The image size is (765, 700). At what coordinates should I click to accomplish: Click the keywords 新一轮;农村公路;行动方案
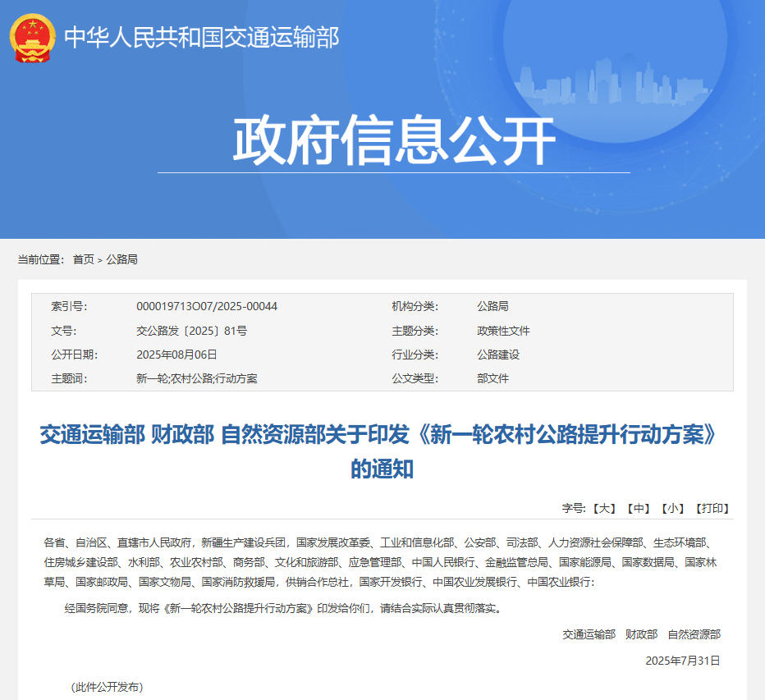click(196, 378)
